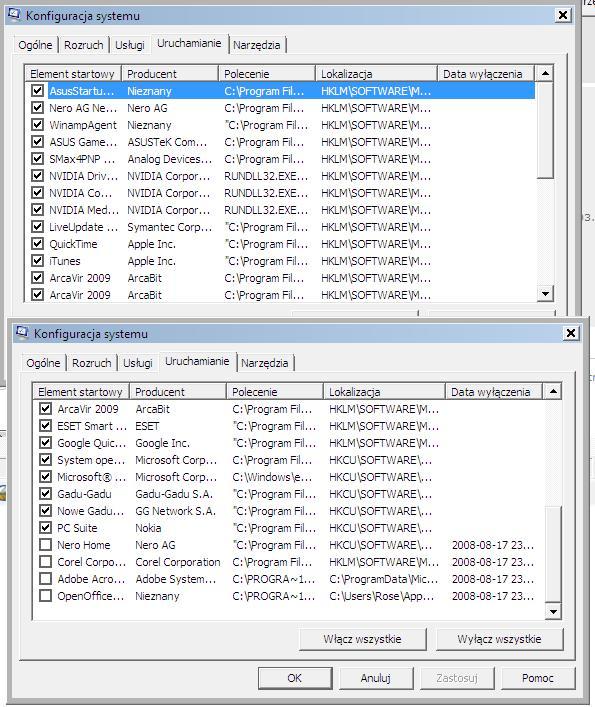Click scroll down arrow in upper window list
Image resolution: width=595 pixels, height=707 pixels.
point(545,294)
